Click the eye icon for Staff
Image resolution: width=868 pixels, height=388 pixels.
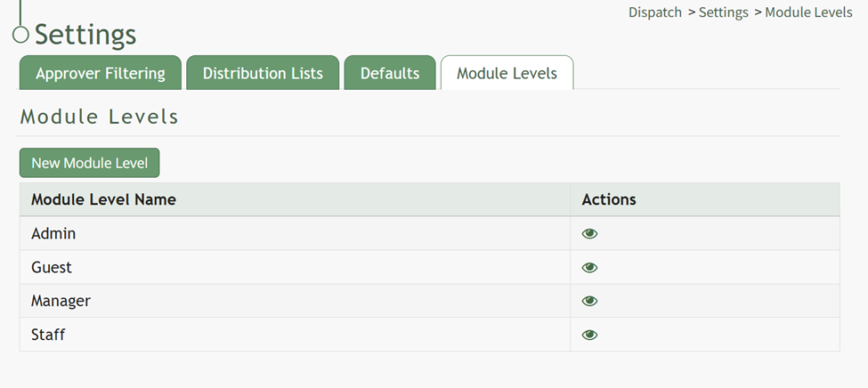(x=589, y=335)
